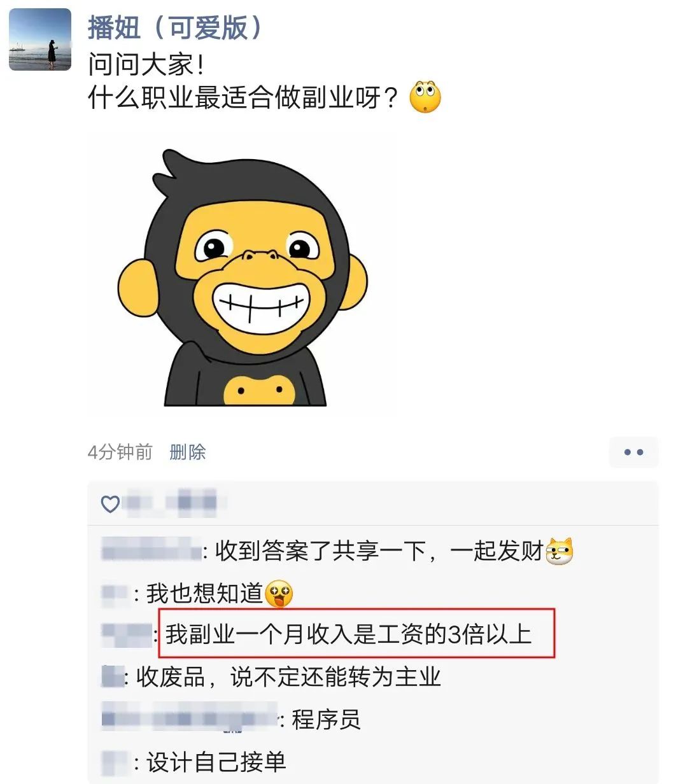Tap post text 什么职业最适合做副业呀
The image size is (676, 784).
coord(244,99)
